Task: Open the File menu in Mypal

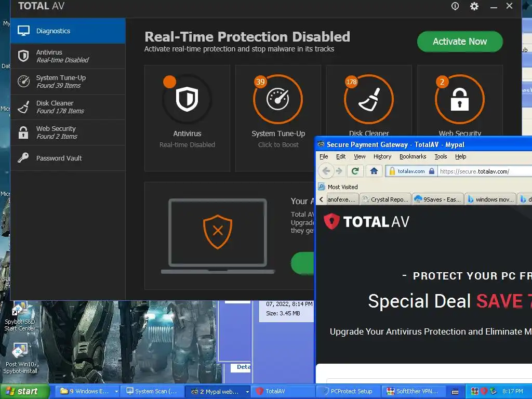Action: (324, 156)
